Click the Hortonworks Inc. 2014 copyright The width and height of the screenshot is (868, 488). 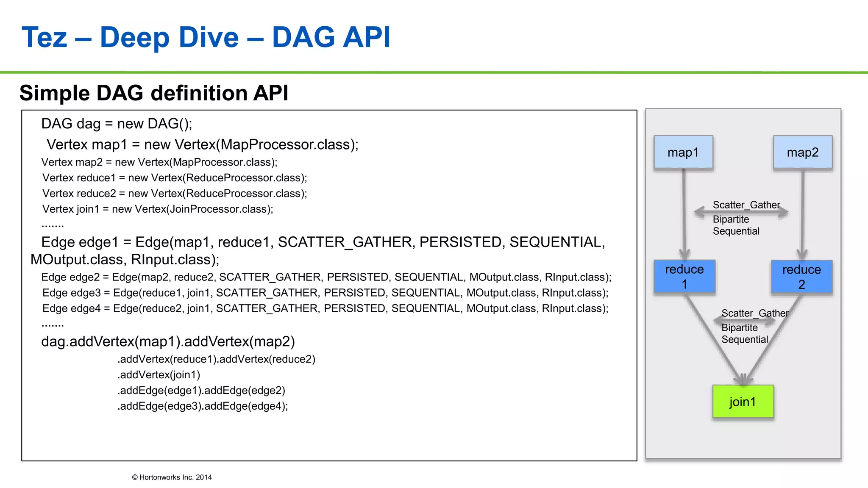coord(172,477)
